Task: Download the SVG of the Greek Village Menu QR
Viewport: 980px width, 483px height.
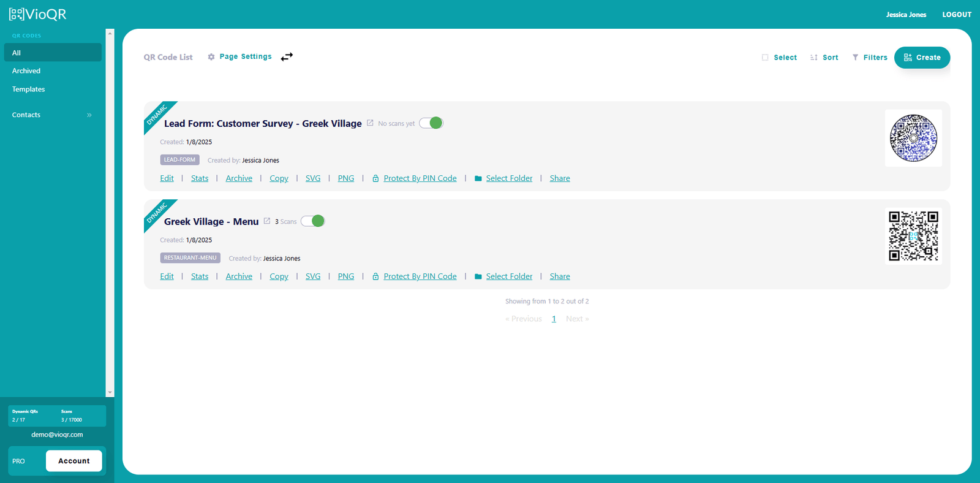Action: point(313,276)
